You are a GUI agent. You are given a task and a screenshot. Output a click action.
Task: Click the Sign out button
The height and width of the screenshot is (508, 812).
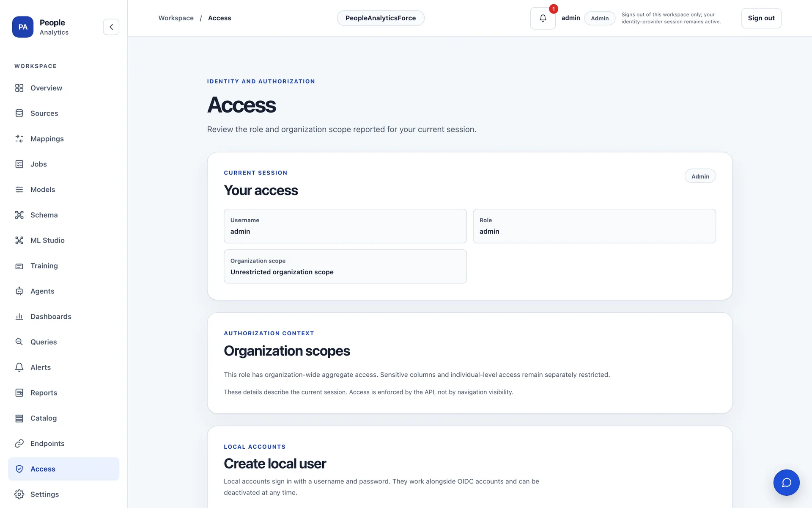761,18
